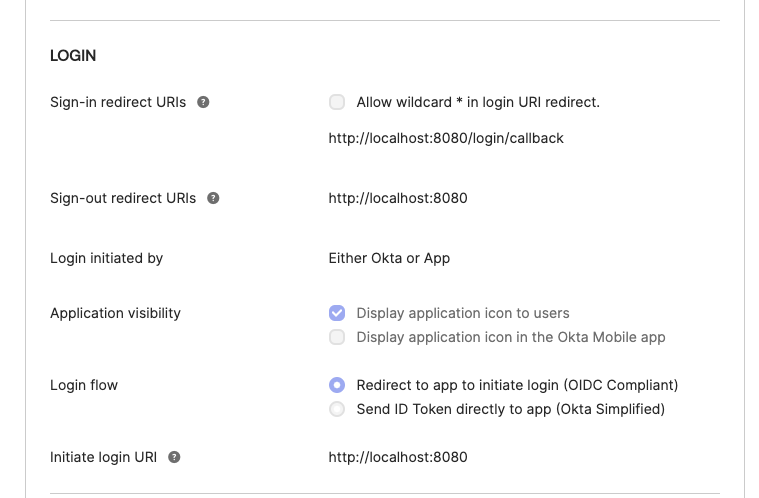Enable Allow wildcard in login URI redirect checkbox
This screenshot has height=498, width=759.
pos(337,102)
